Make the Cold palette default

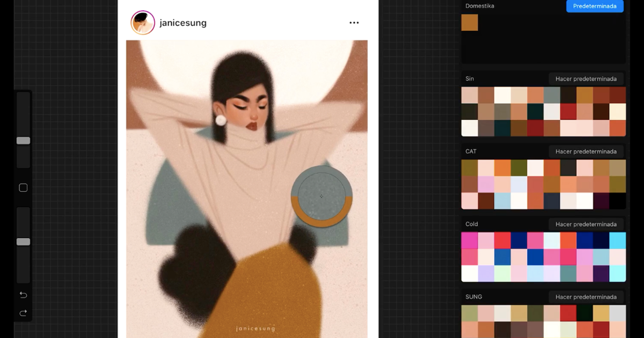(586, 224)
